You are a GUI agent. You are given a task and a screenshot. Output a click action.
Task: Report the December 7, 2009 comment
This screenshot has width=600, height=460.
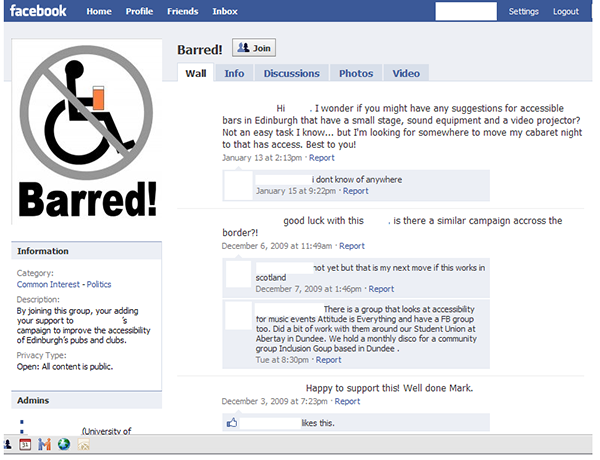coord(381,289)
